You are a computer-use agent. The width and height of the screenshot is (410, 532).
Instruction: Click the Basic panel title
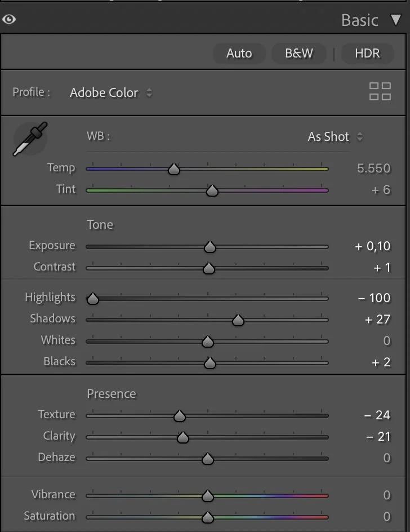[359, 20]
